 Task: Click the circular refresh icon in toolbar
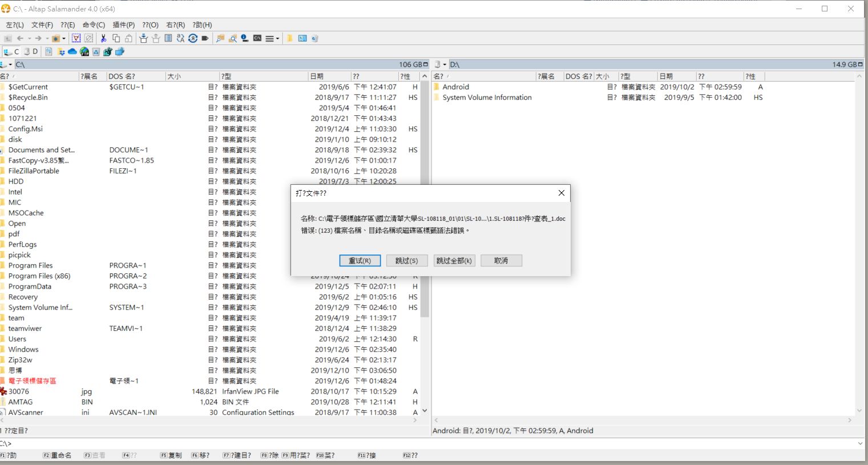point(193,38)
